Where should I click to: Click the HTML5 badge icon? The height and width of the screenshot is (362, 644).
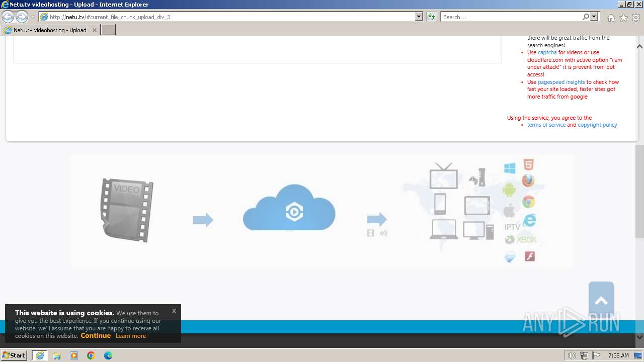[x=528, y=165]
